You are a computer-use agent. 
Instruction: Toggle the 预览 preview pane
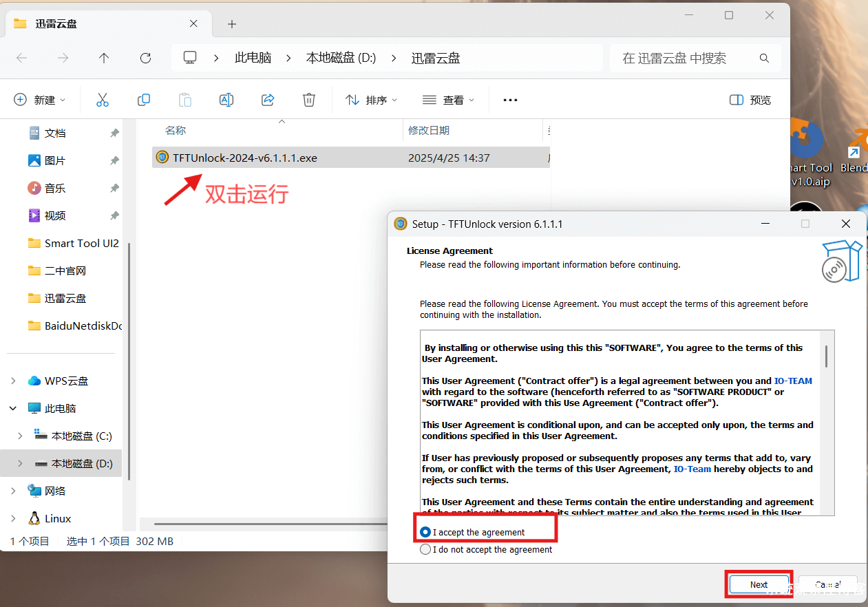point(750,100)
